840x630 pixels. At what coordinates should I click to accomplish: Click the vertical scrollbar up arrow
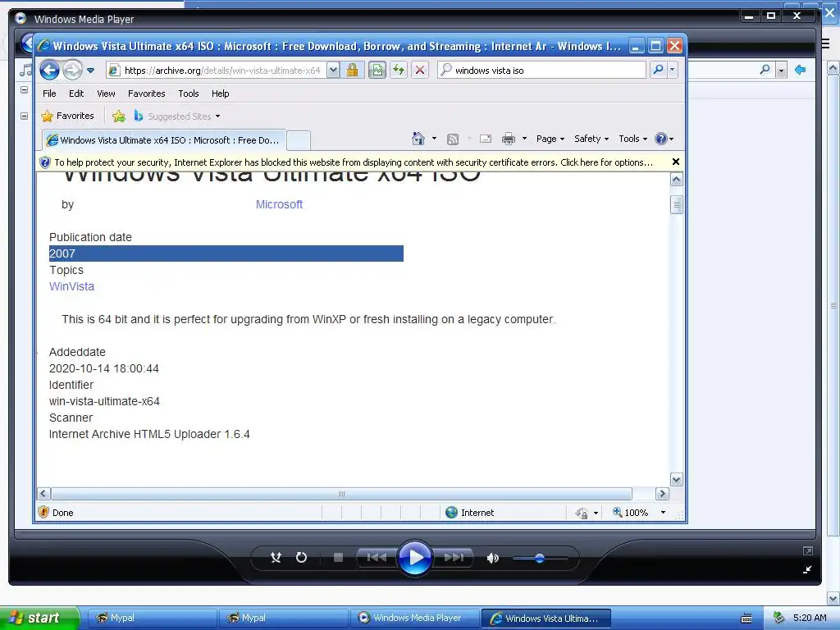tap(677, 180)
